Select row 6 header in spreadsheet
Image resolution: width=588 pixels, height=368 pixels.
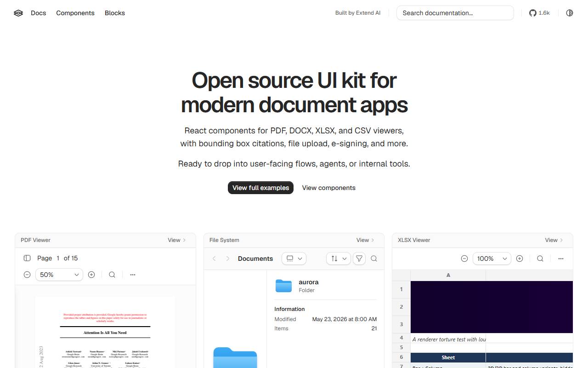point(401,357)
